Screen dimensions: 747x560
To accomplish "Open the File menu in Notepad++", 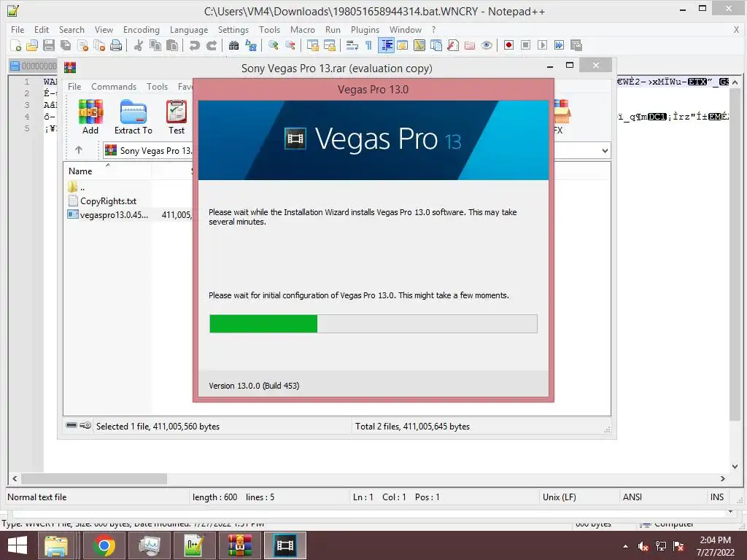I will click(18, 29).
